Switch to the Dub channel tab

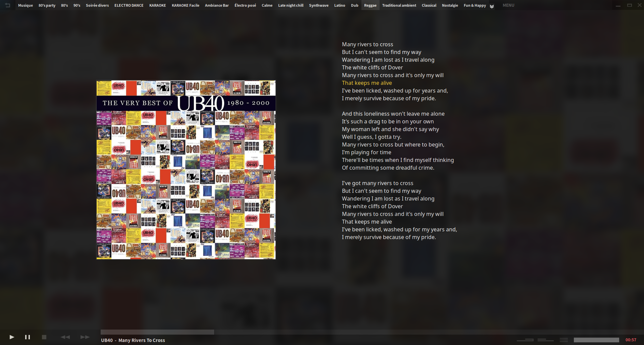coord(354,5)
